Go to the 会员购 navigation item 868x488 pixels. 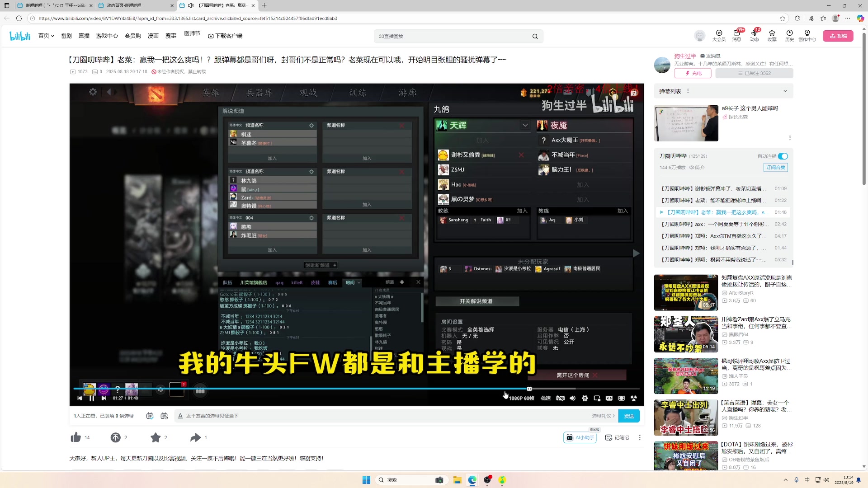133,36
